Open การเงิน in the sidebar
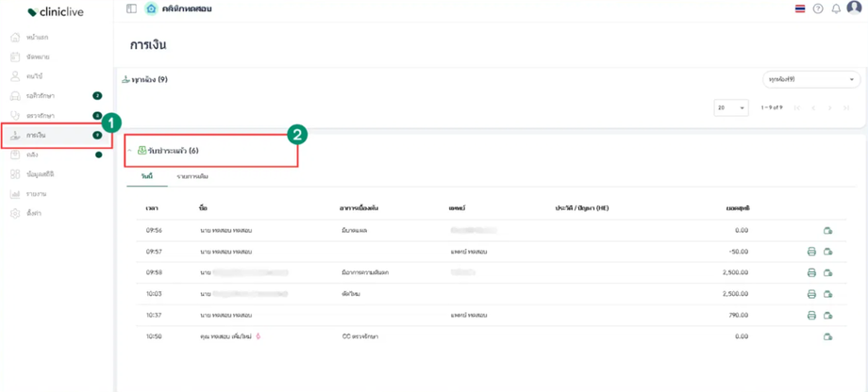Image resolution: width=868 pixels, height=392 pixels. pos(38,136)
